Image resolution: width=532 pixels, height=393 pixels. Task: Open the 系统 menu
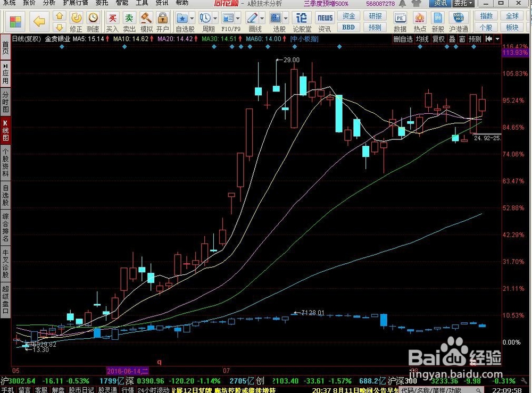(10, 3)
